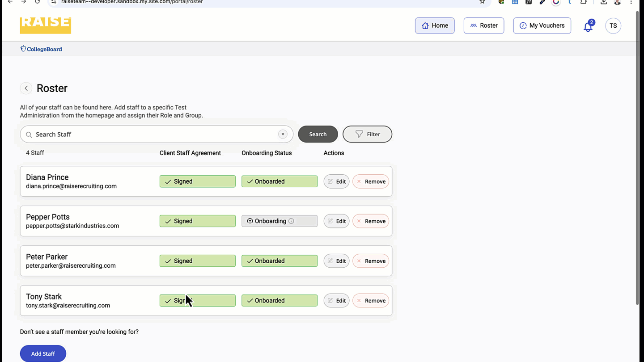The height and width of the screenshot is (362, 644).
Task: Edit Diana Prince's staff record
Action: click(x=336, y=181)
